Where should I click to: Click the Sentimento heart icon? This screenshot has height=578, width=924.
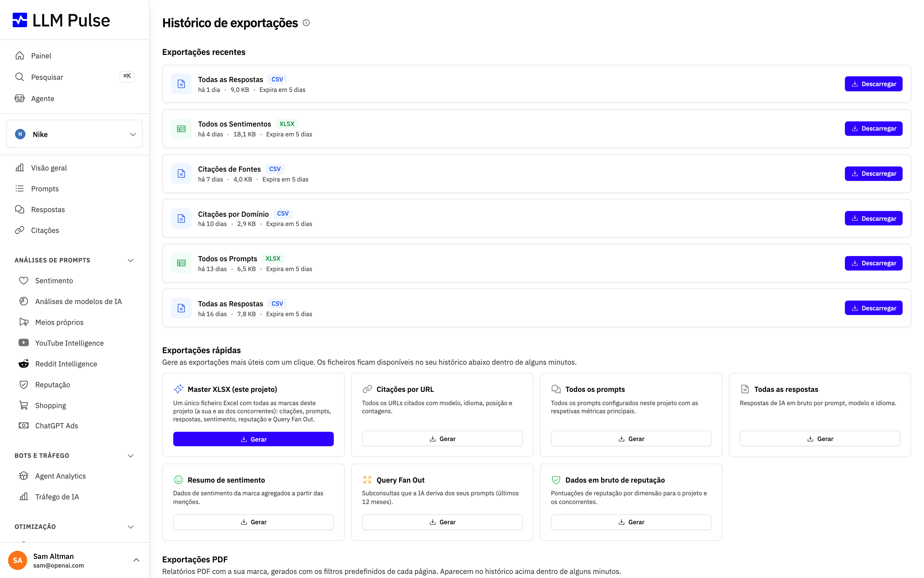pos(24,281)
